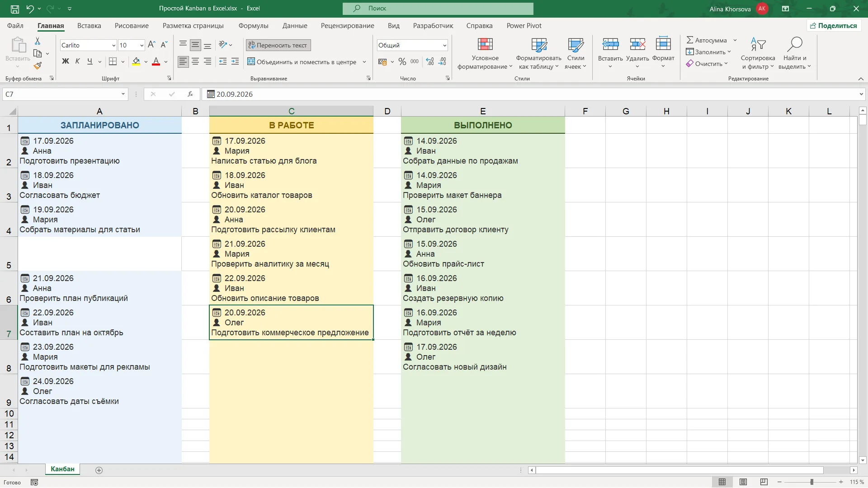Toggle Underline formatting Ч
Image resolution: width=868 pixels, height=488 pixels.
point(90,61)
